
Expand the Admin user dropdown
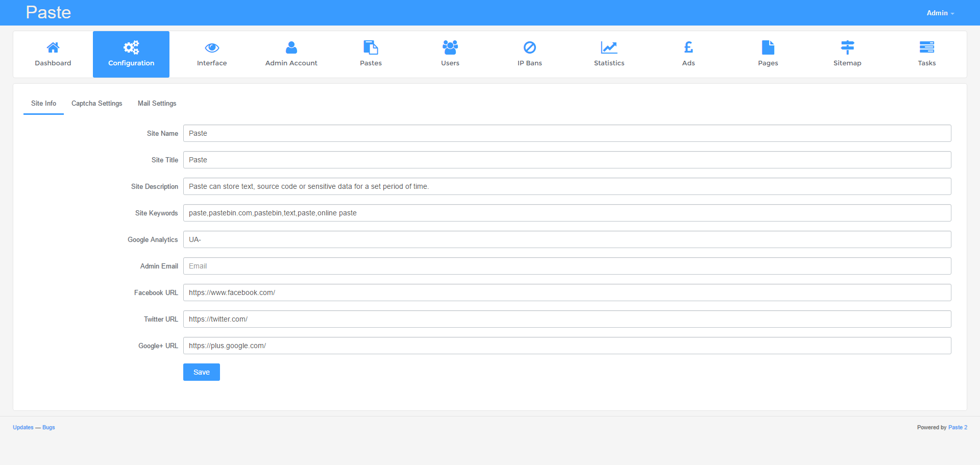940,13
